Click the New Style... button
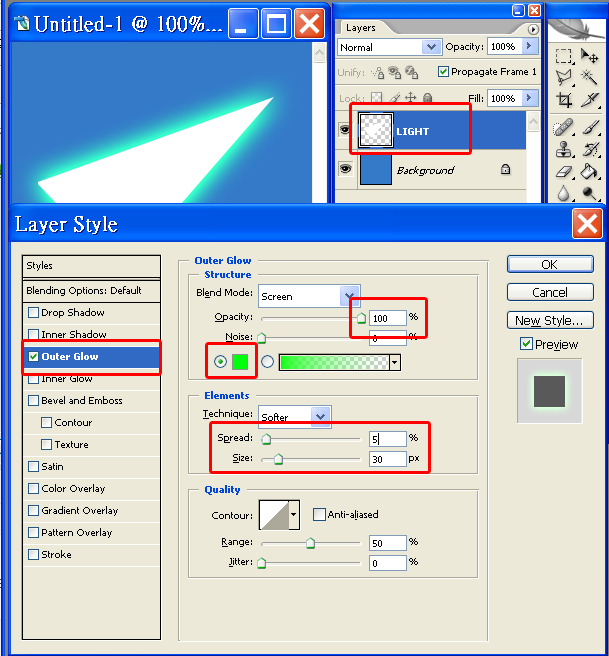The width and height of the screenshot is (609, 656). click(x=550, y=320)
